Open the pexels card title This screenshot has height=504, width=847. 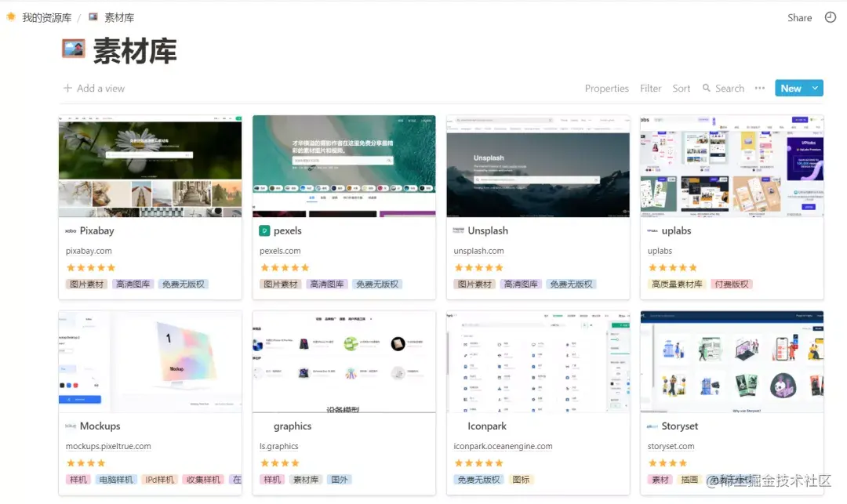tap(287, 231)
